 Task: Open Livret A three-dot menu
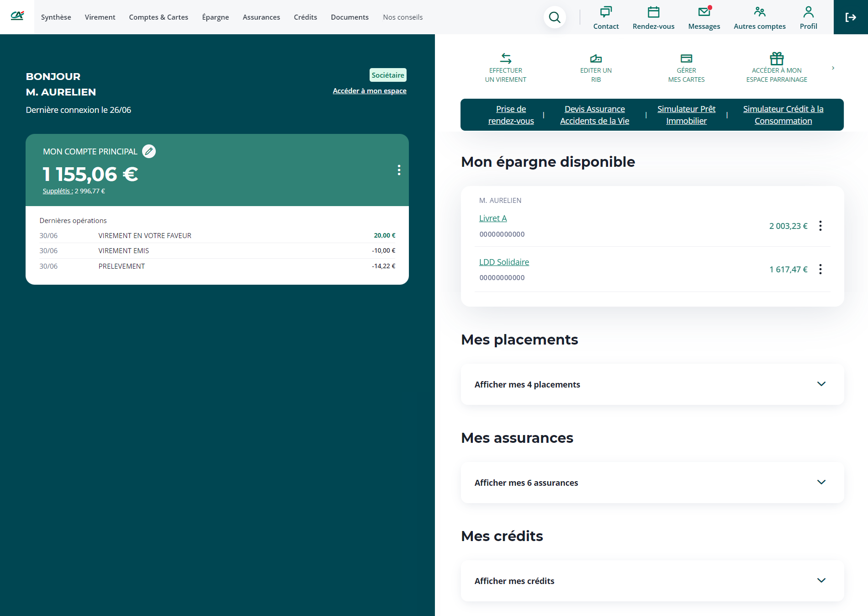pyautogui.click(x=820, y=226)
